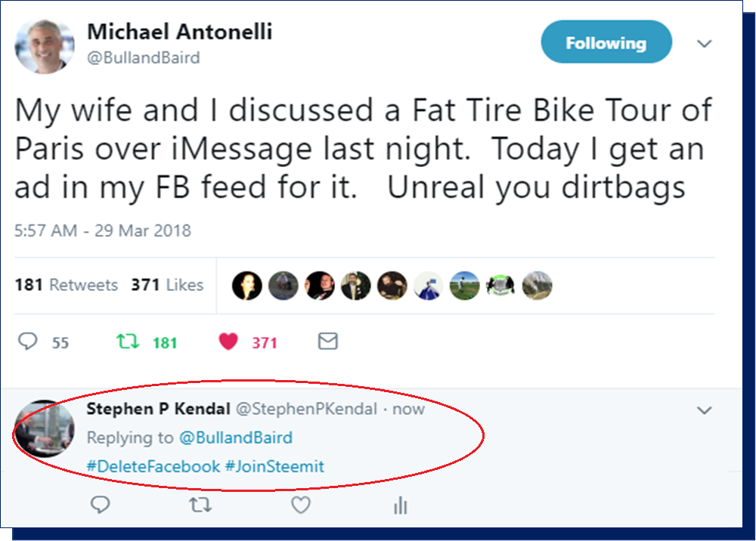Expand the main tweet options chevron

coord(704,44)
